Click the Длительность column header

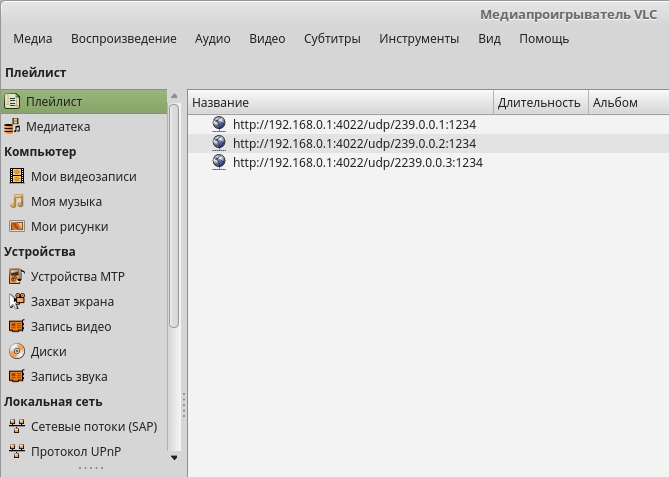(539, 102)
